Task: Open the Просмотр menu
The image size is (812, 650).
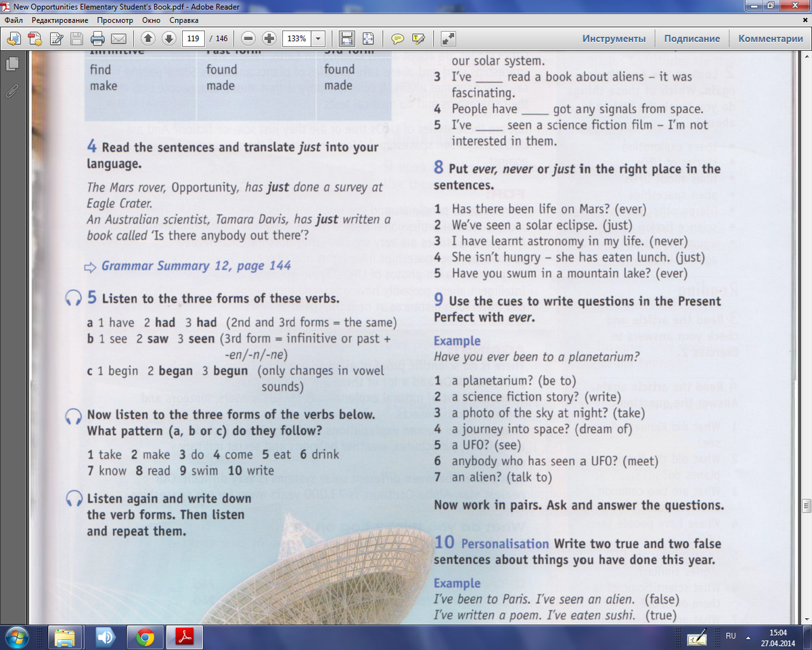Action: (x=115, y=20)
